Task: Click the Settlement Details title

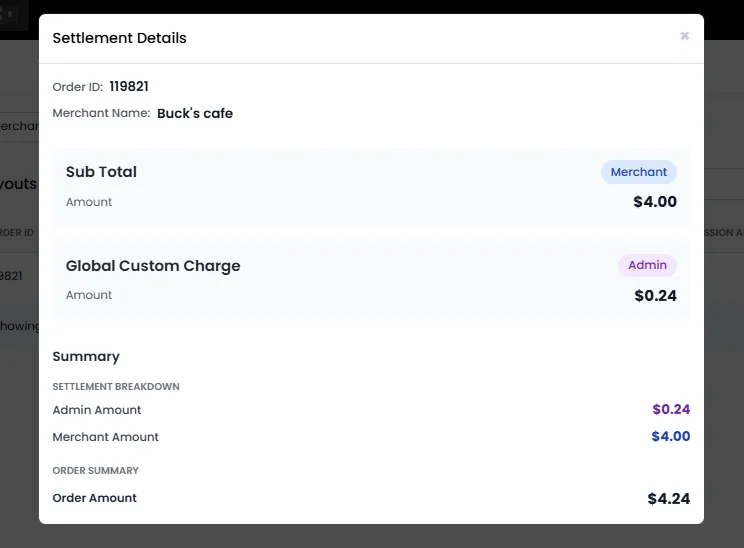Action: (x=120, y=38)
